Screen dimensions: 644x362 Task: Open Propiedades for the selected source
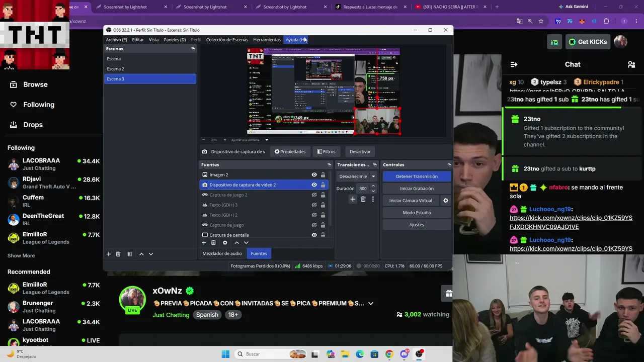(x=290, y=151)
